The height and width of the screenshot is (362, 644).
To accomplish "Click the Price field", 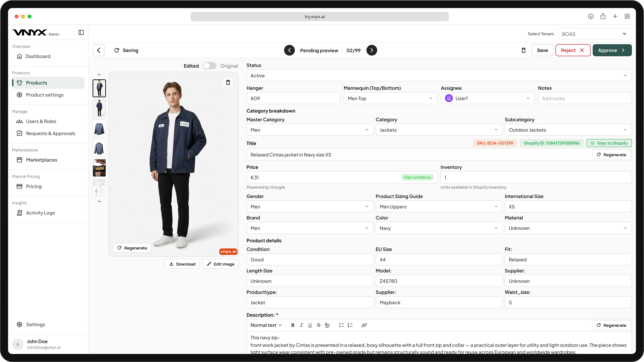I will click(342, 177).
